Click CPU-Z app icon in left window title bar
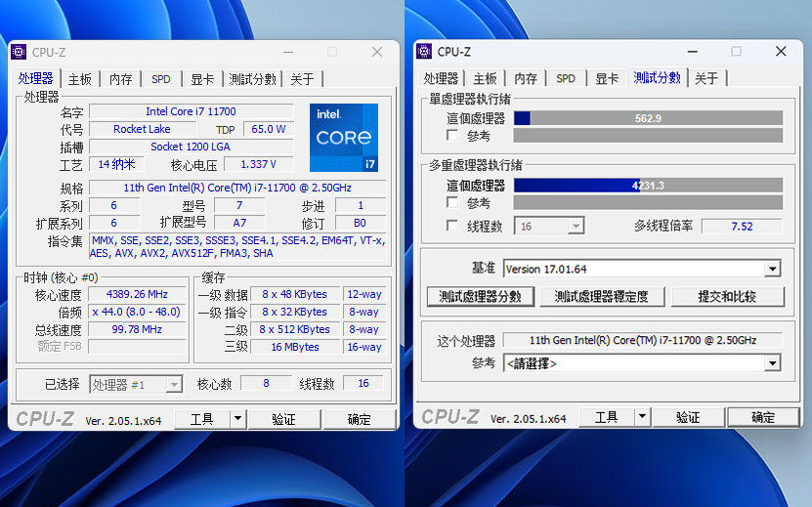This screenshot has height=507, width=812. (x=19, y=52)
